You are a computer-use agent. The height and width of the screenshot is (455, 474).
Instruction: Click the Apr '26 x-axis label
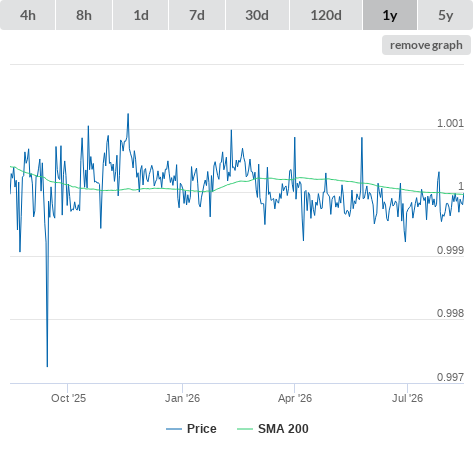tap(295, 398)
